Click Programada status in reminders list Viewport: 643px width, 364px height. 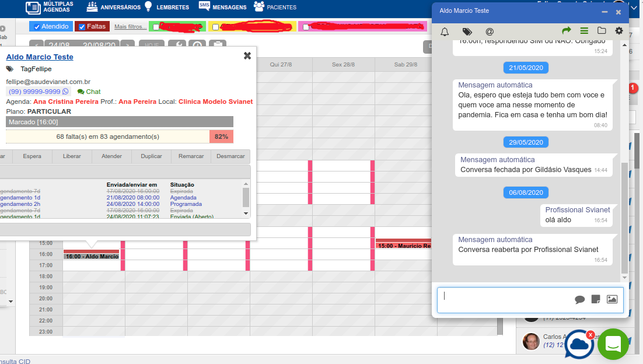tap(186, 204)
